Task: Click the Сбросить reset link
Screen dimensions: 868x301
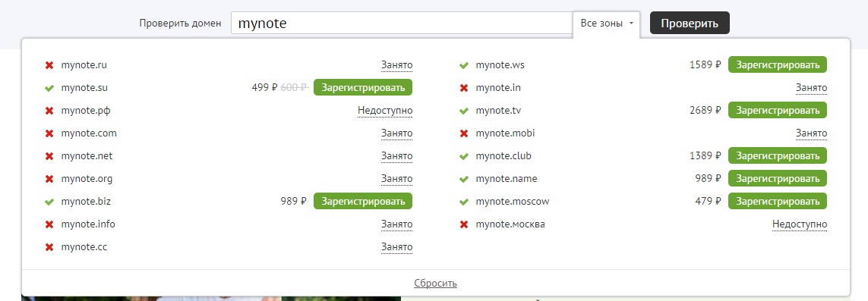Action: [x=435, y=284]
